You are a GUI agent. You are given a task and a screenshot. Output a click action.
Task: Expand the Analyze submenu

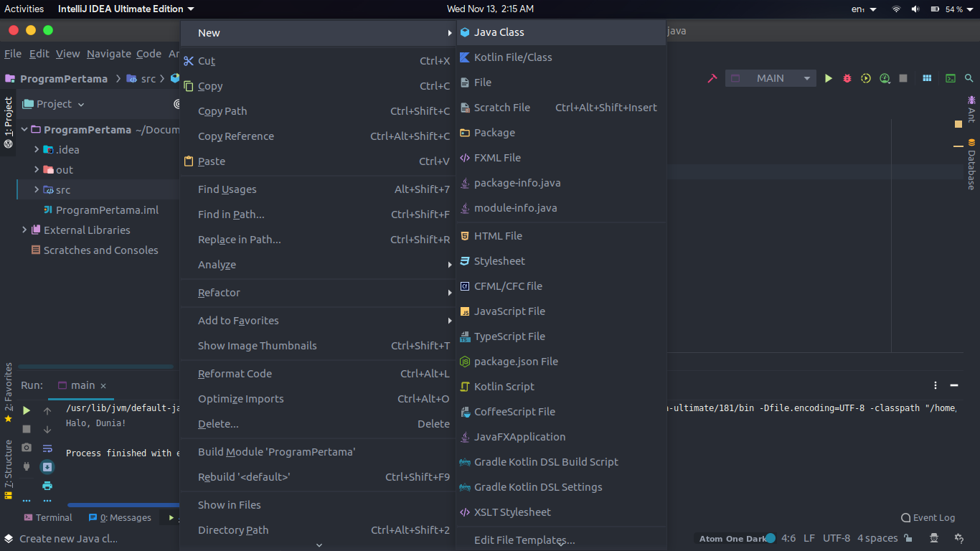[318, 265]
